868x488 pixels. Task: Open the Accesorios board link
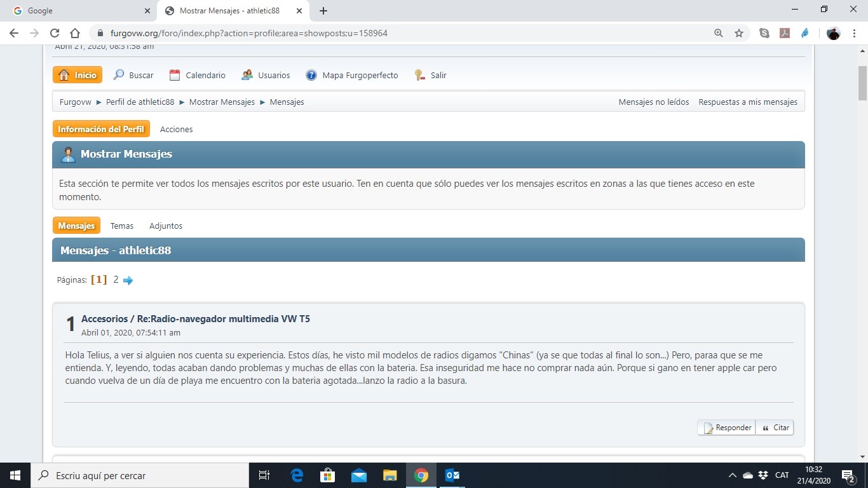tap(105, 319)
